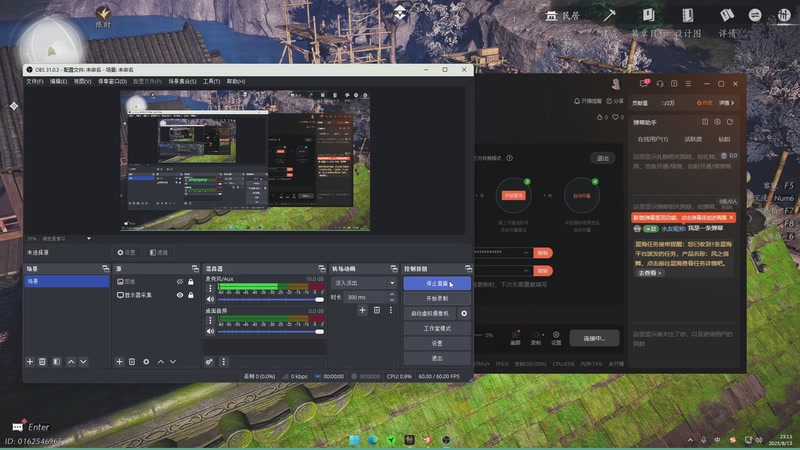Click the 300 ms duration input field

pos(366,297)
